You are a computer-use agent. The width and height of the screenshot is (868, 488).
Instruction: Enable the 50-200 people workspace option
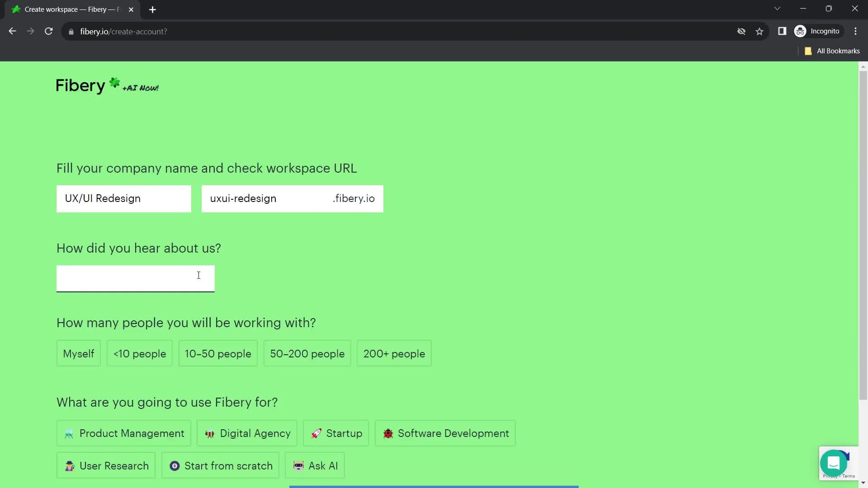coord(307,353)
